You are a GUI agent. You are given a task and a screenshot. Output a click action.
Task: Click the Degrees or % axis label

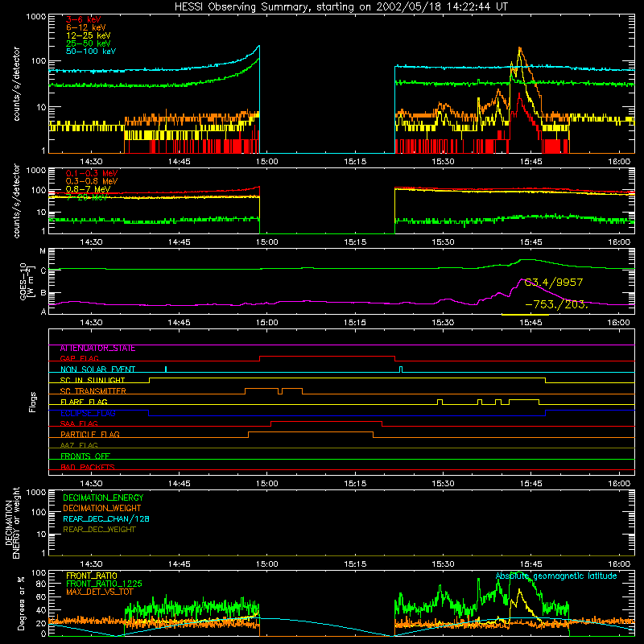click(21, 603)
